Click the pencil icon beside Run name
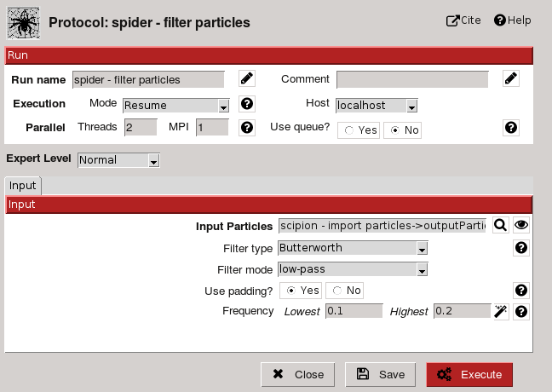 point(247,78)
